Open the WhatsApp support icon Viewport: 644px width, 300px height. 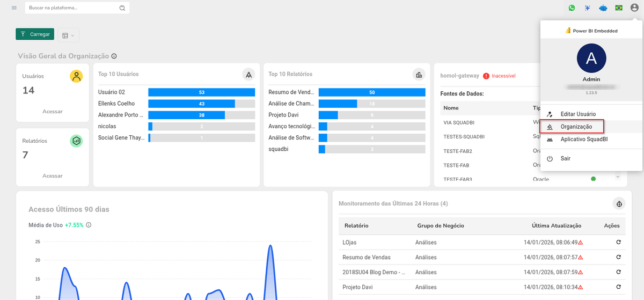(x=572, y=8)
